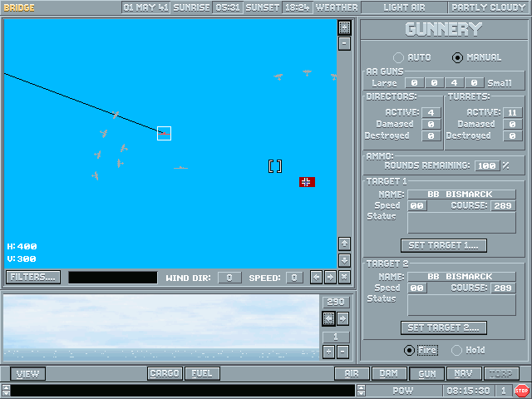The height and width of the screenshot is (399, 532).
Task: Switch to the NAV station
Action: (x=464, y=373)
